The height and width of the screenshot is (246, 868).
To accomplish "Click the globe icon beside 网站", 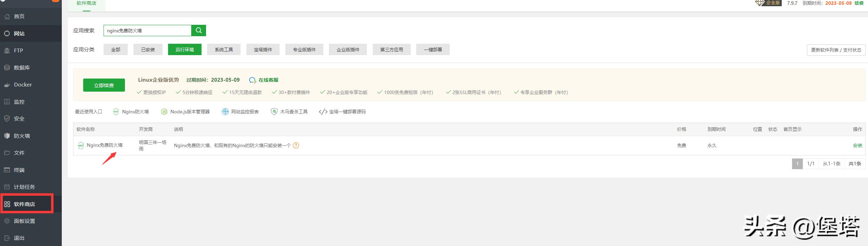I will point(7,33).
